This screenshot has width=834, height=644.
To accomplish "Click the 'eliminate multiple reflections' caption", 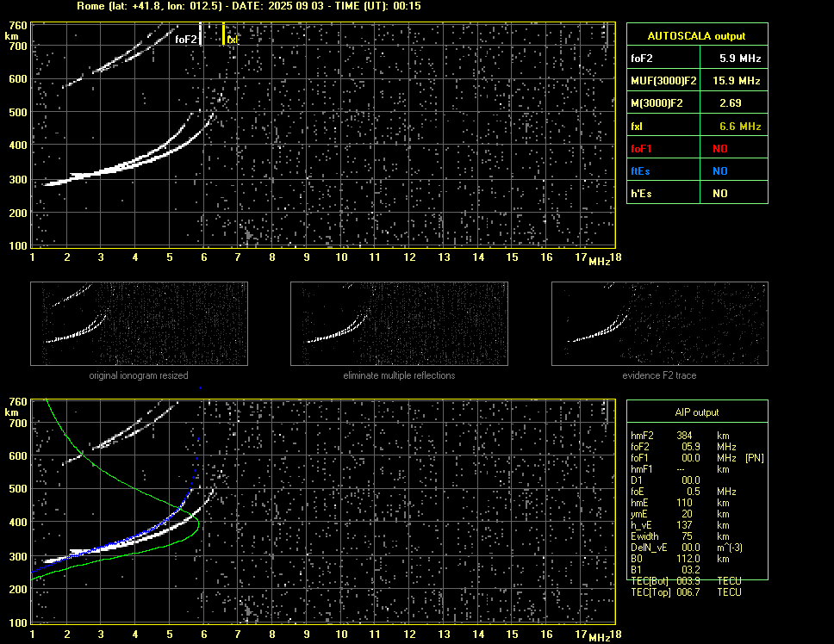I will point(399,375).
